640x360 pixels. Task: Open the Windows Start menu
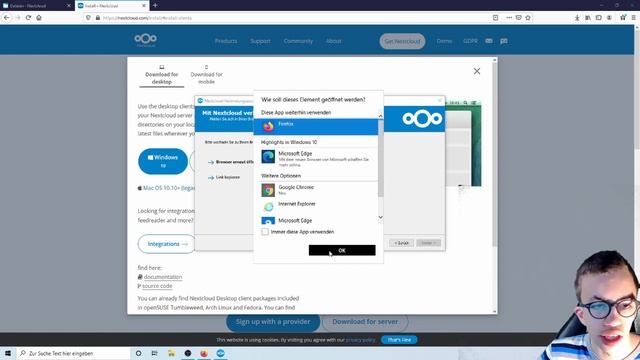click(x=8, y=353)
